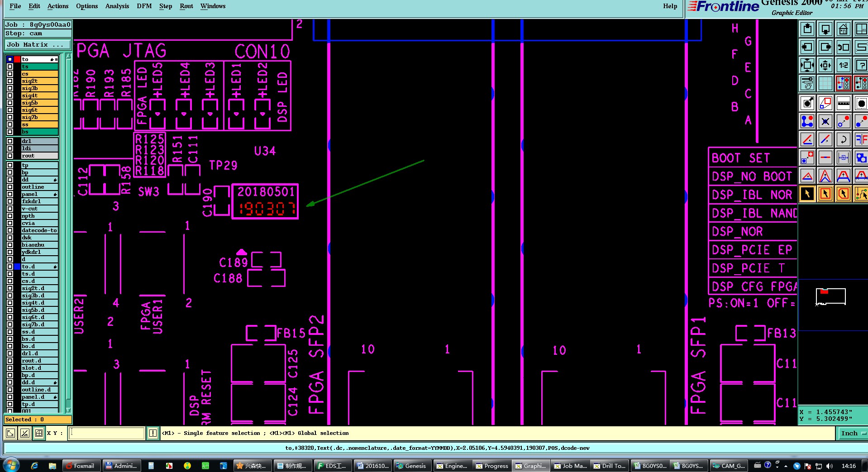The image size is (868, 472).
Task: Click the pan left view icon
Action: coord(807,47)
